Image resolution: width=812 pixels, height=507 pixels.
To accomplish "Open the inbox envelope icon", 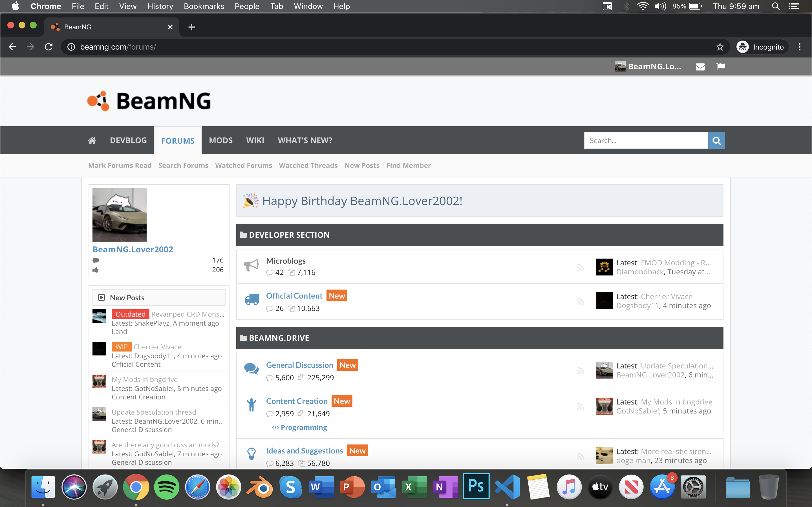I will (700, 67).
